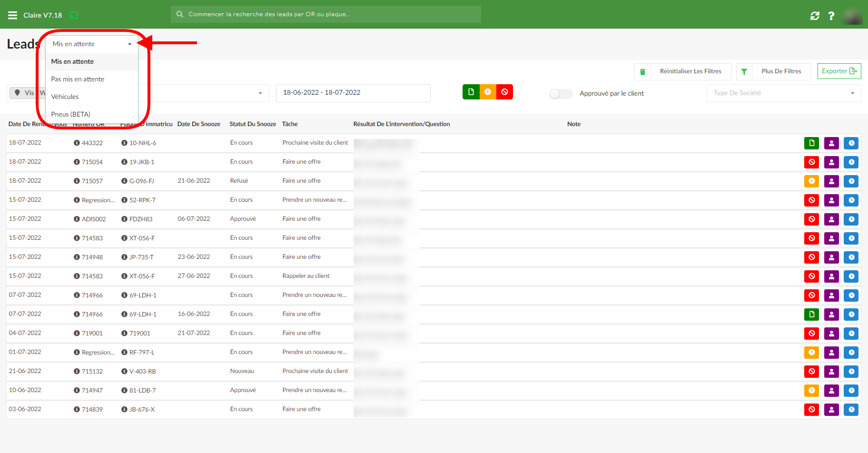Click OR number 714839 cell
Viewport: 868px width, 453px height.
[92, 409]
